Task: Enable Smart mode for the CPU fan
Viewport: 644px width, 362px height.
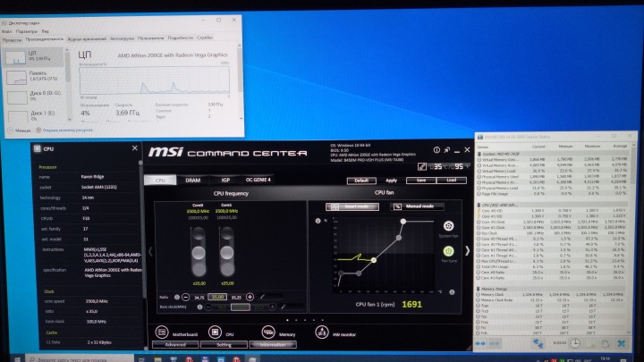Action: click(352, 206)
